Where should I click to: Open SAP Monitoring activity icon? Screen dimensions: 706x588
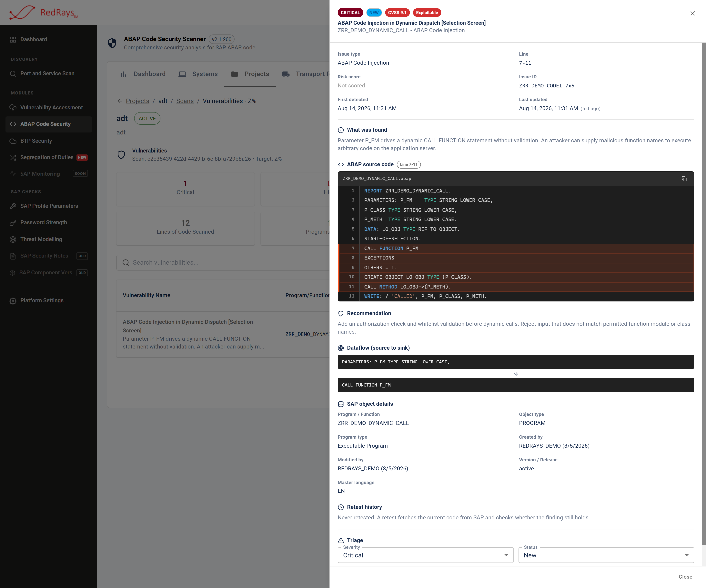coord(13,174)
